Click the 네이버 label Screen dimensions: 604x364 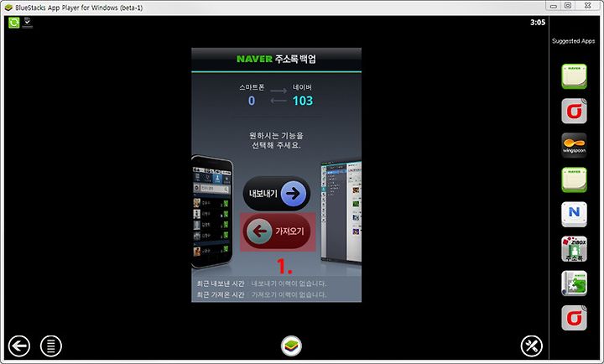302,87
